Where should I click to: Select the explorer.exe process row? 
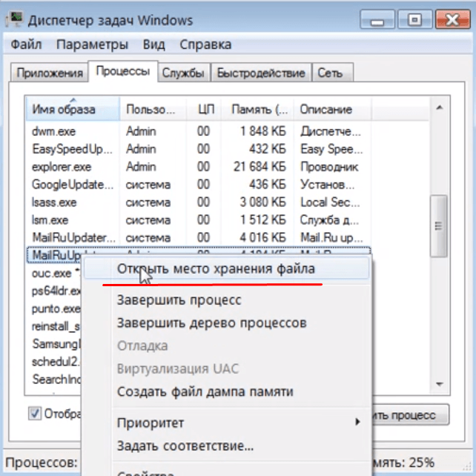coord(198,167)
